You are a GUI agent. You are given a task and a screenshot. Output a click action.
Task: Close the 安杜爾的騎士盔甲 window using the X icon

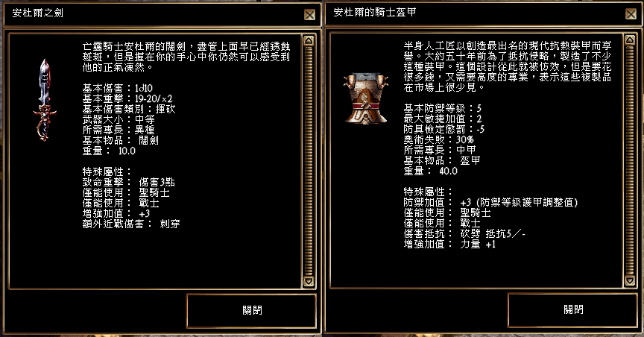point(631,14)
